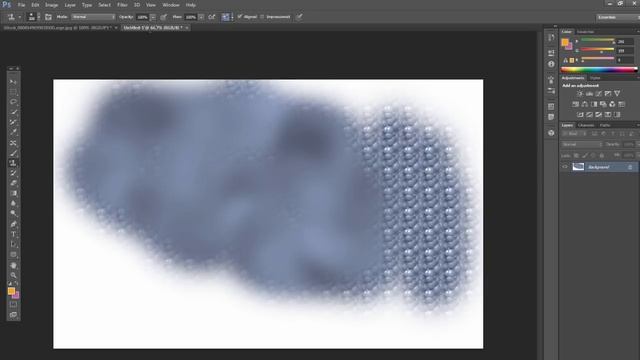The image size is (640, 360).
Task: Switch to the Paths tab
Action: (605, 125)
